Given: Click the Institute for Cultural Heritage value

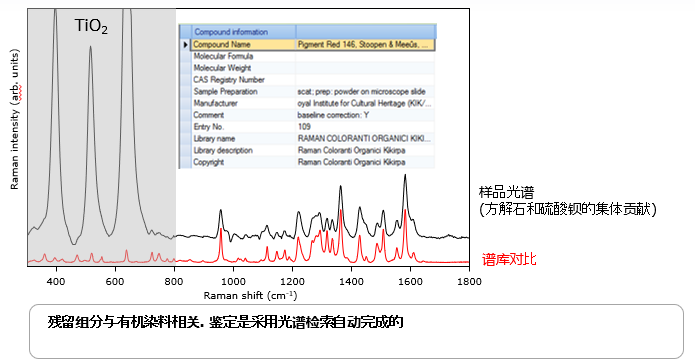Looking at the screenshot, I should pyautogui.click(x=365, y=103).
